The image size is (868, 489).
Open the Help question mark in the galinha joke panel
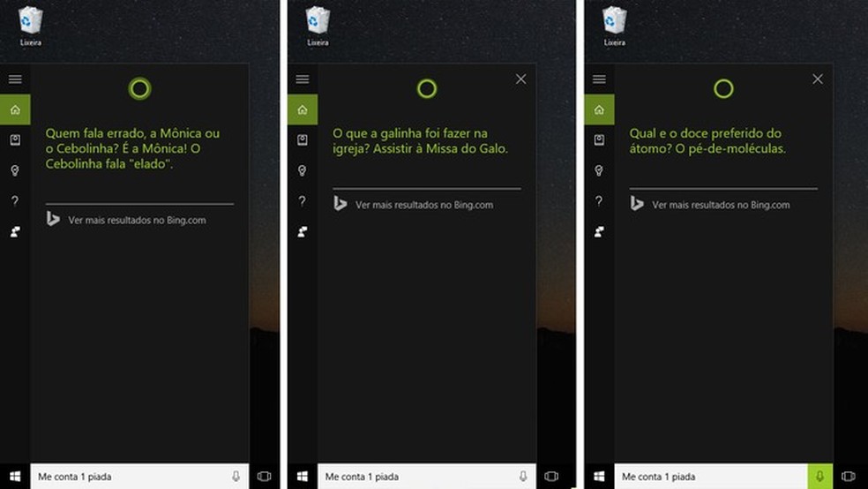coord(303,200)
